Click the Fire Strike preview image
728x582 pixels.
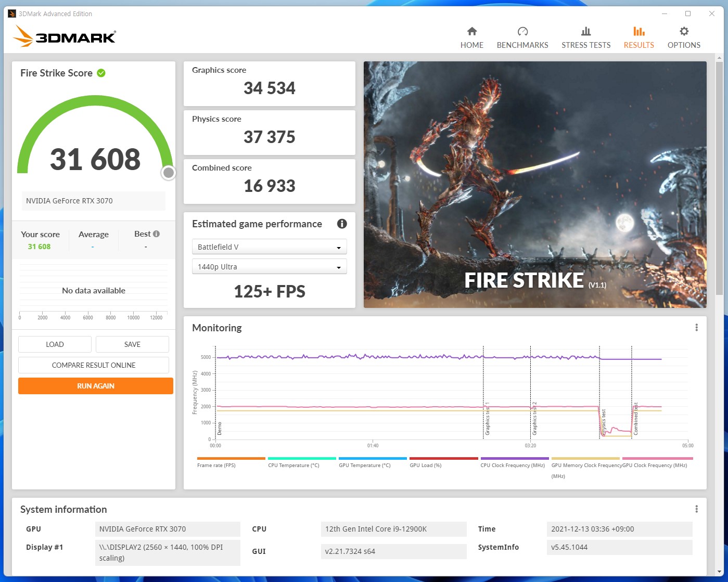(535, 185)
